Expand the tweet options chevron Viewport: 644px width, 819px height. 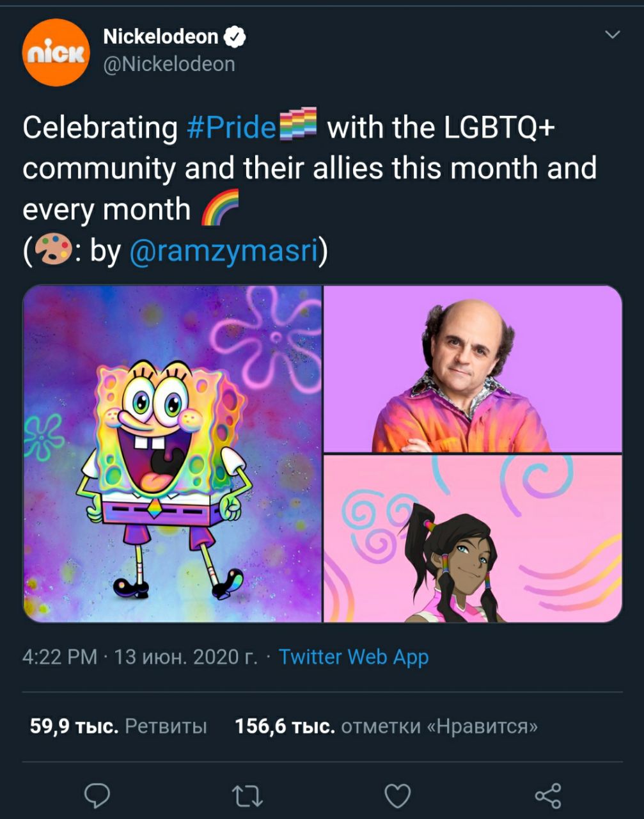[x=612, y=35]
